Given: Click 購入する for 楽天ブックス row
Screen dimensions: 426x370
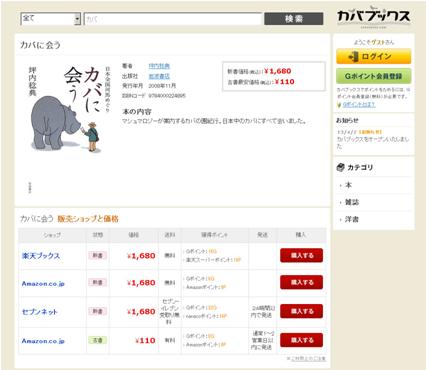Looking at the screenshot, I should pos(302,255).
